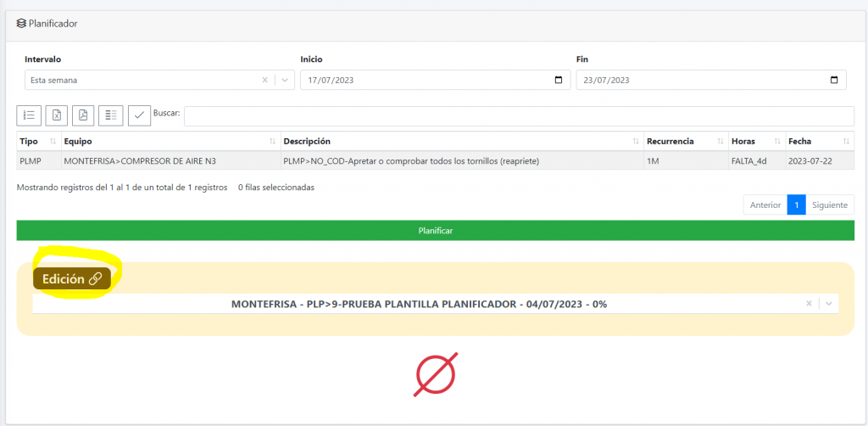Clear the selected MONTEFRISA template
Screen dimensions: 868x426
(x=809, y=304)
